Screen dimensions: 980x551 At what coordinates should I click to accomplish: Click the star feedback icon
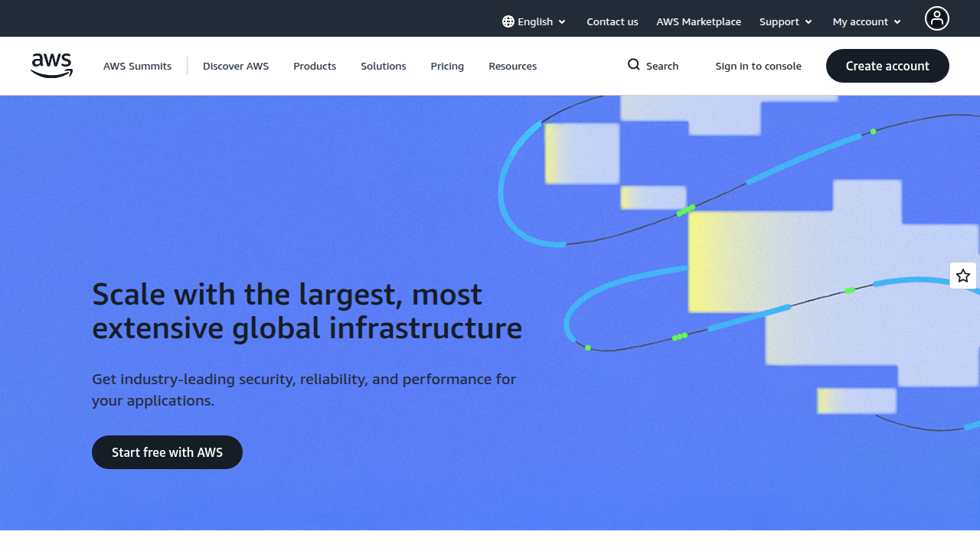click(963, 275)
